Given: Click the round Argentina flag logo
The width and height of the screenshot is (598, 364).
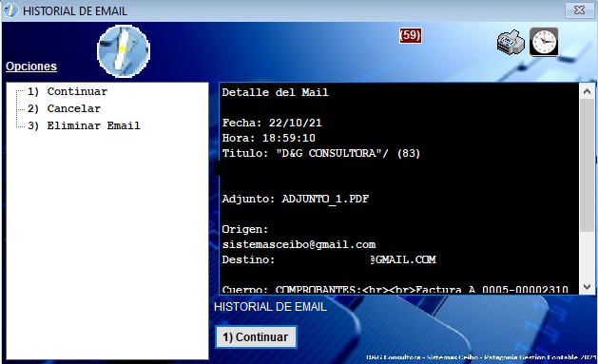Looking at the screenshot, I should (124, 51).
